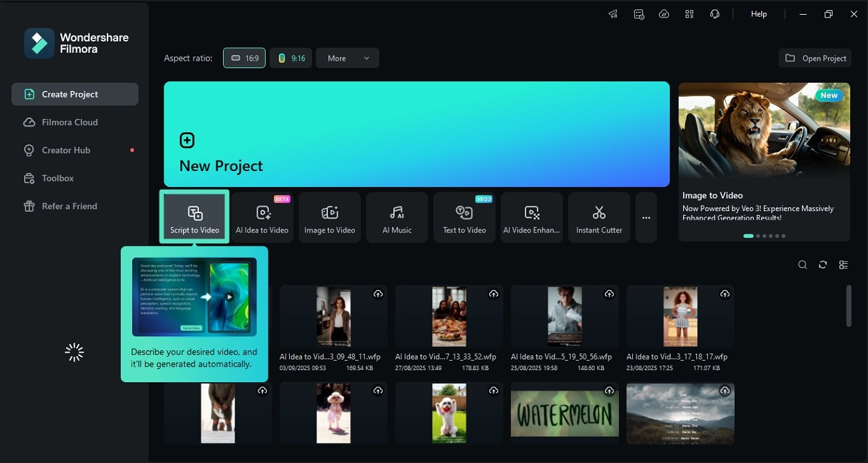Open project ending 3_17_18_17.wfp

pos(680,317)
